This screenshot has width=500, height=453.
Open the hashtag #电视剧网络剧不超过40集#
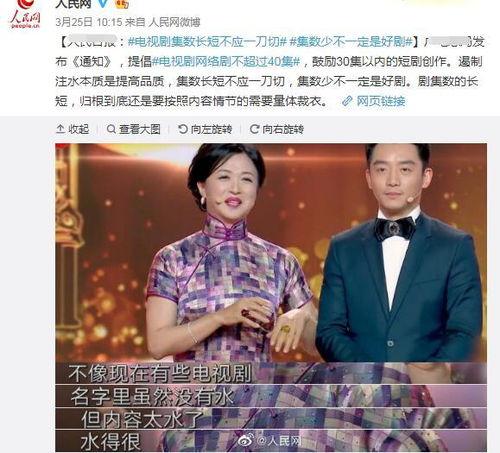click(x=226, y=62)
